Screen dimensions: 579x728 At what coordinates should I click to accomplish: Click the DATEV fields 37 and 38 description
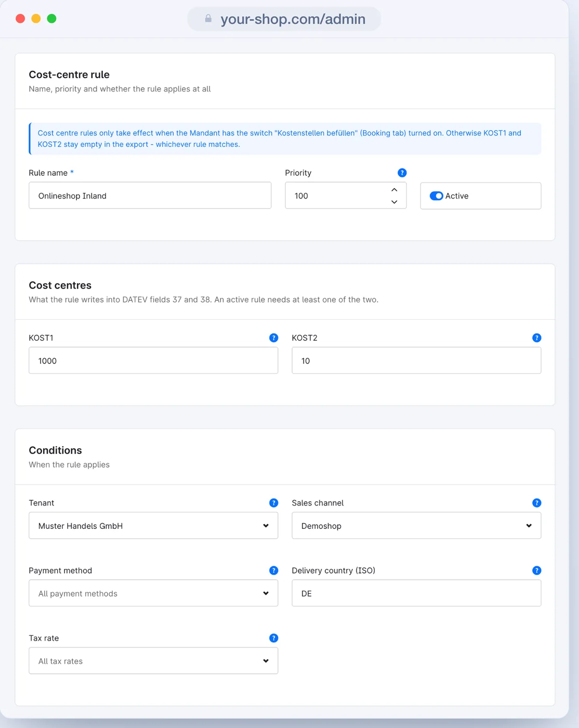click(203, 300)
